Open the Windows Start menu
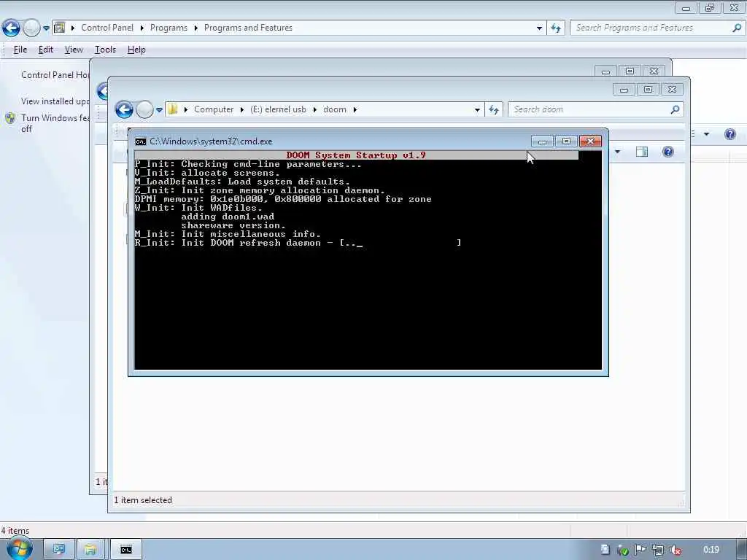This screenshot has width=747, height=560. point(18,549)
